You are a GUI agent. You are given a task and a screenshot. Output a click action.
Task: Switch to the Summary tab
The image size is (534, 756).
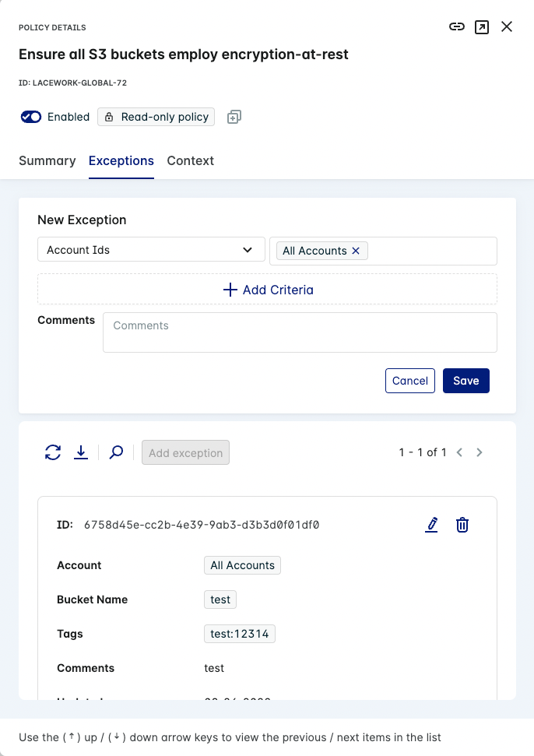[x=47, y=161]
